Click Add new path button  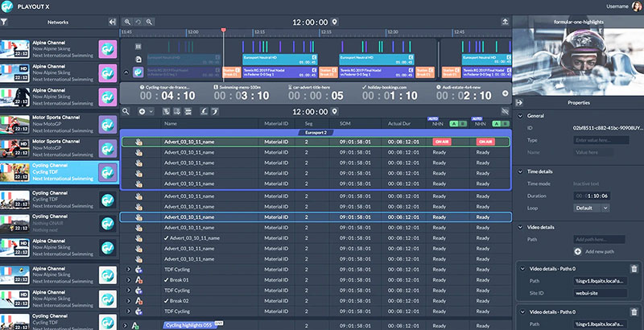tap(594, 252)
